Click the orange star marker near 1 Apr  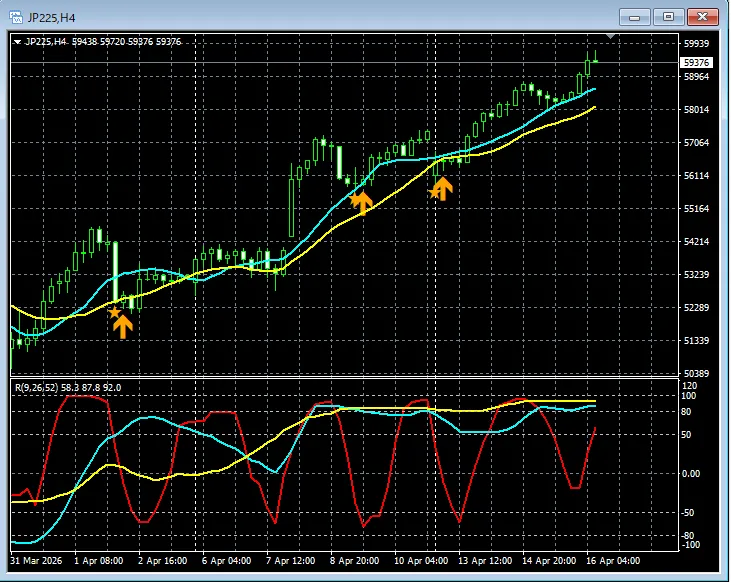[115, 313]
